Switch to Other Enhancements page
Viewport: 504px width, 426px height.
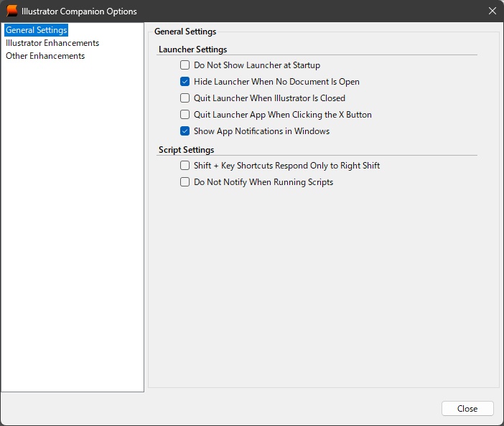point(45,56)
